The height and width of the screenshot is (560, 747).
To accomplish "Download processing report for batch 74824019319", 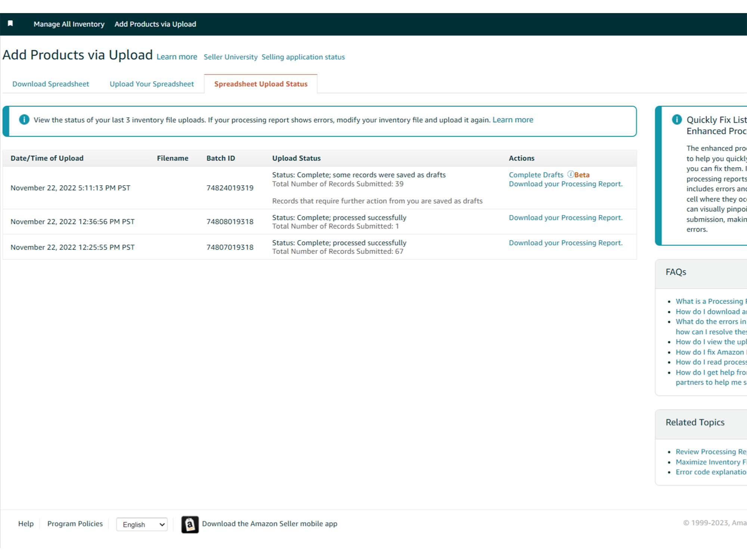I will coord(565,184).
